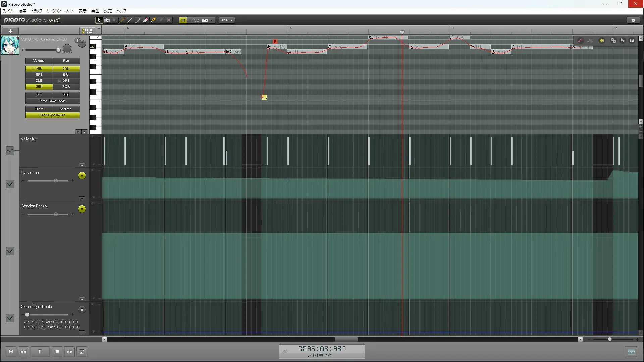
Task: Pause playback with the pause button
Action: click(40, 352)
